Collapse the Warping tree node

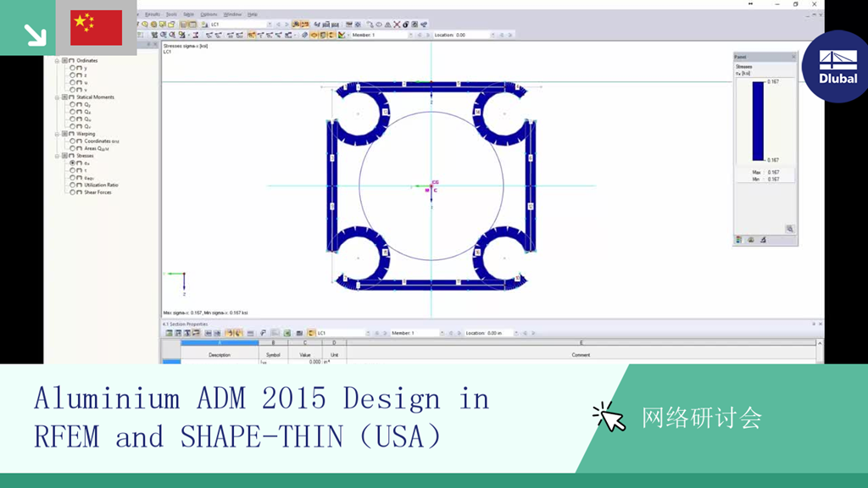(57, 134)
